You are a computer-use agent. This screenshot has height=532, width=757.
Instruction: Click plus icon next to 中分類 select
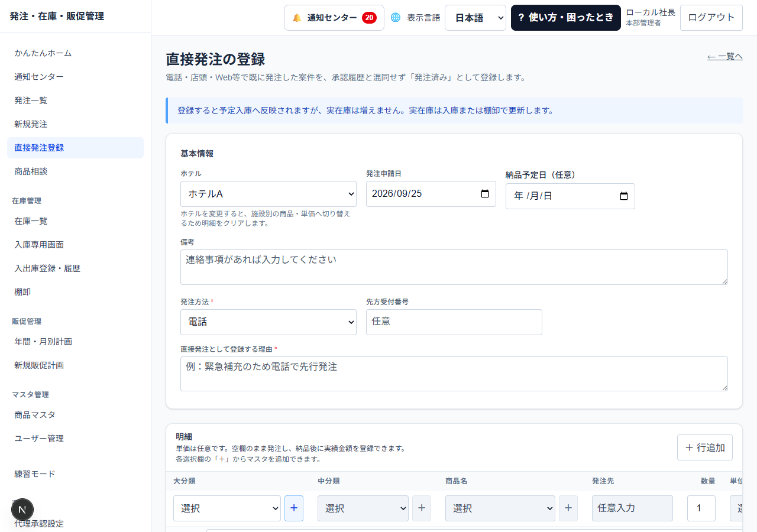pos(422,508)
